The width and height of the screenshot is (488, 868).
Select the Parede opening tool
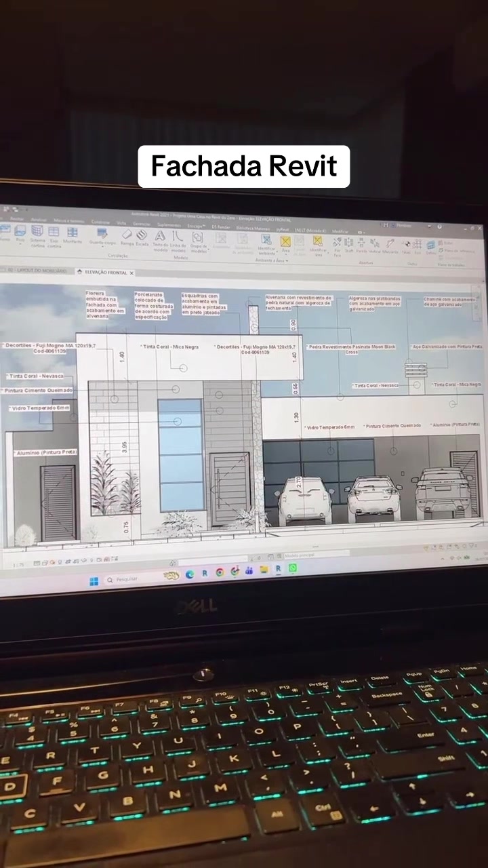[361, 245]
